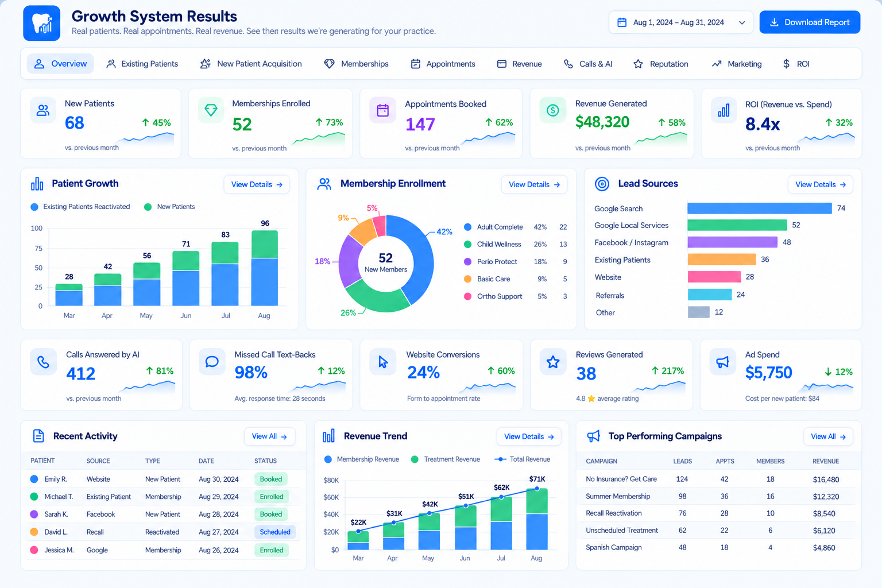Click the Calls Answered by AI phone icon
Image resolution: width=882 pixels, height=588 pixels.
click(44, 362)
